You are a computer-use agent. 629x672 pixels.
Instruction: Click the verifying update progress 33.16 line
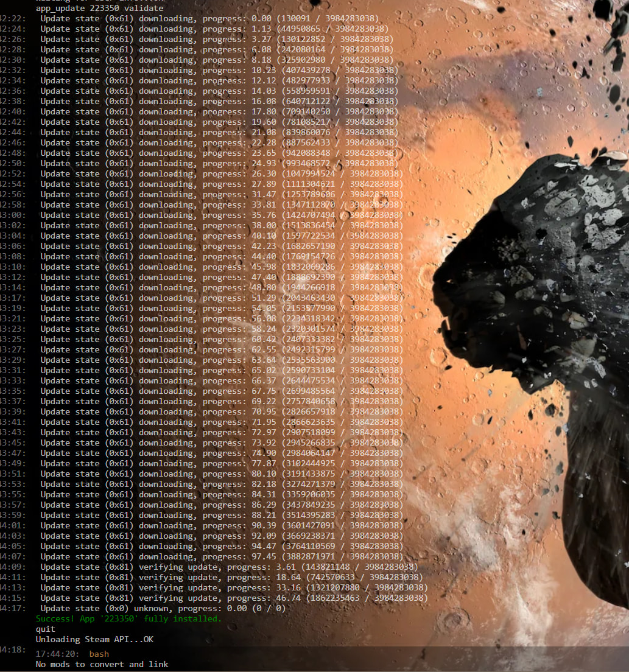pyautogui.click(x=234, y=587)
